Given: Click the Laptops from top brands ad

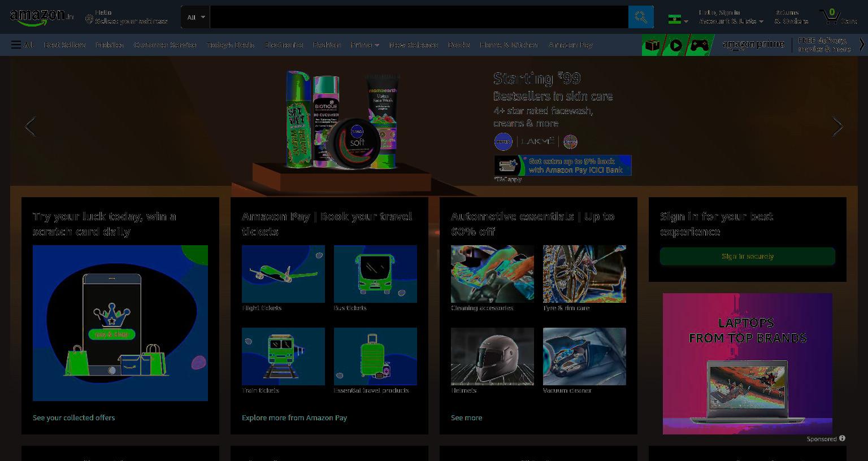Looking at the screenshot, I should pyautogui.click(x=748, y=363).
